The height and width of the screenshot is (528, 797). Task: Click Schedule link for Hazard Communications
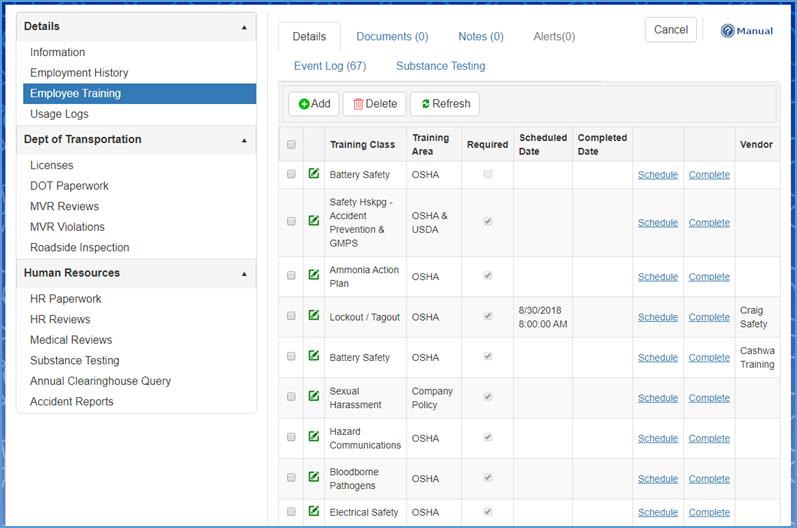[x=657, y=438]
